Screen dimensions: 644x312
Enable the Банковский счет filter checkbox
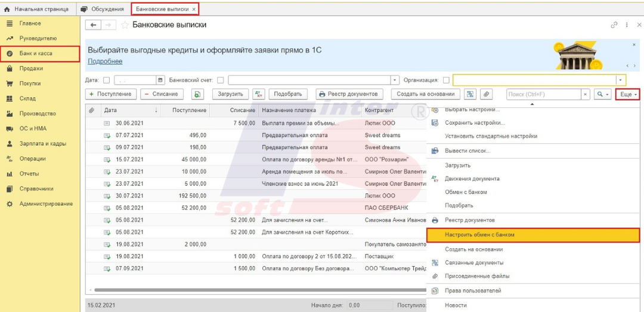[x=221, y=80]
